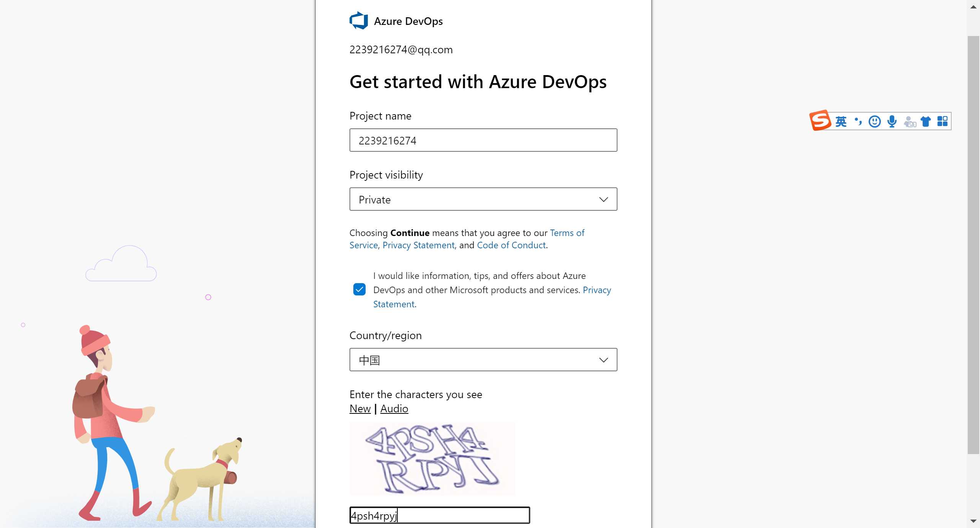Click the 'Country/region' label
This screenshot has width=980, height=528.
pyautogui.click(x=385, y=336)
